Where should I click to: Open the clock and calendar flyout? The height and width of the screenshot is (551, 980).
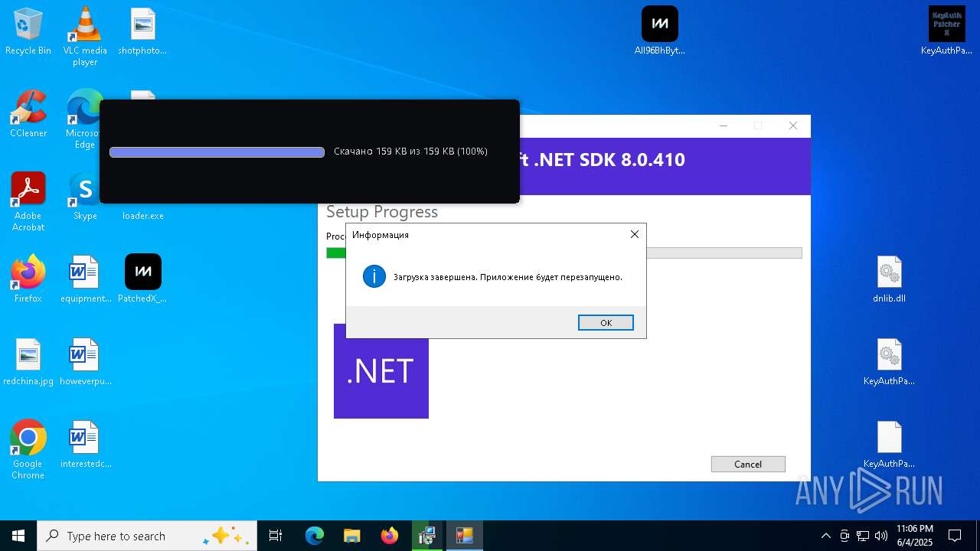[914, 536]
